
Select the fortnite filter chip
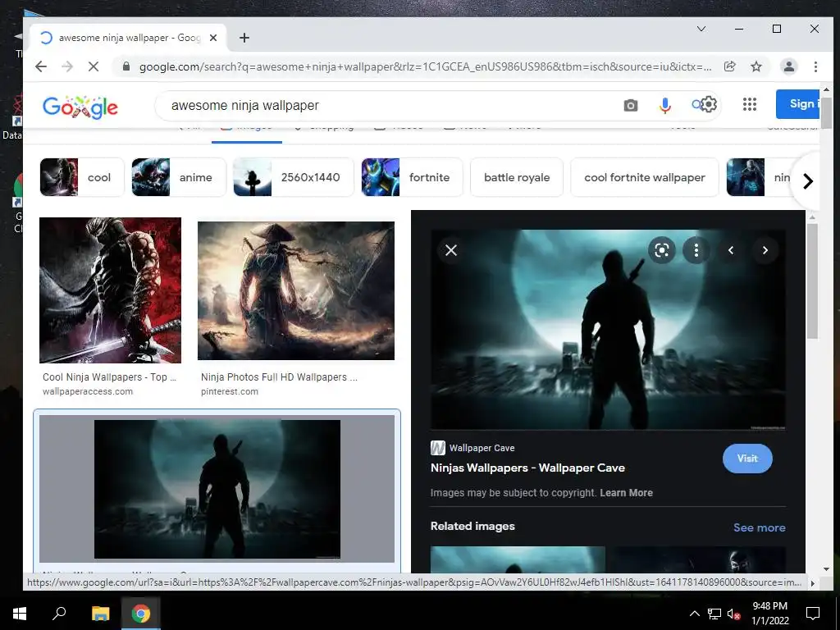click(412, 177)
